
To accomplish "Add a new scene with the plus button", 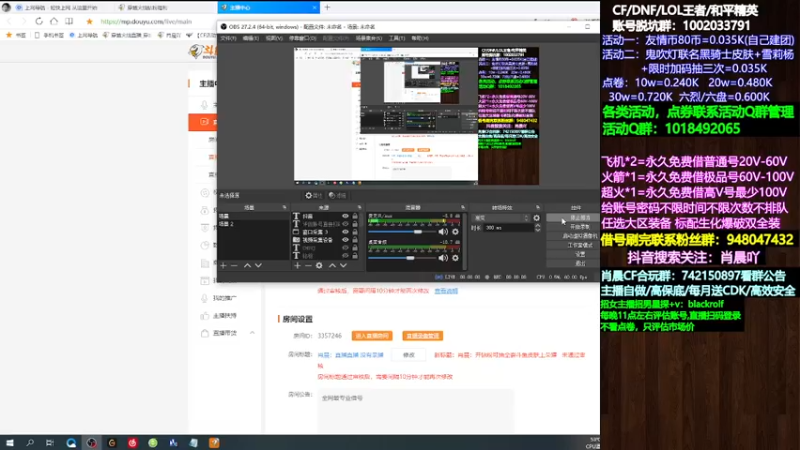I will click(x=223, y=265).
